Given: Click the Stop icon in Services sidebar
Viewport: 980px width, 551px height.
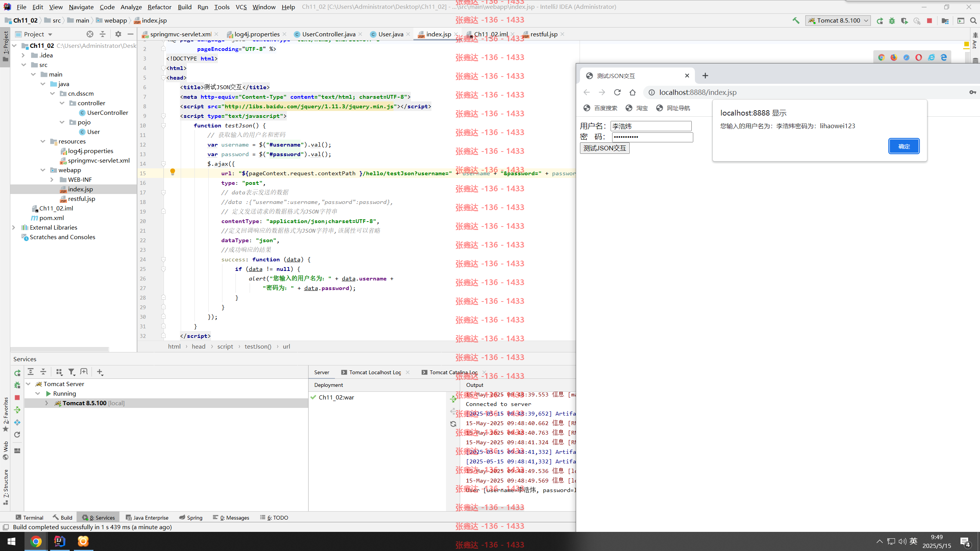Looking at the screenshot, I should pyautogui.click(x=17, y=398).
